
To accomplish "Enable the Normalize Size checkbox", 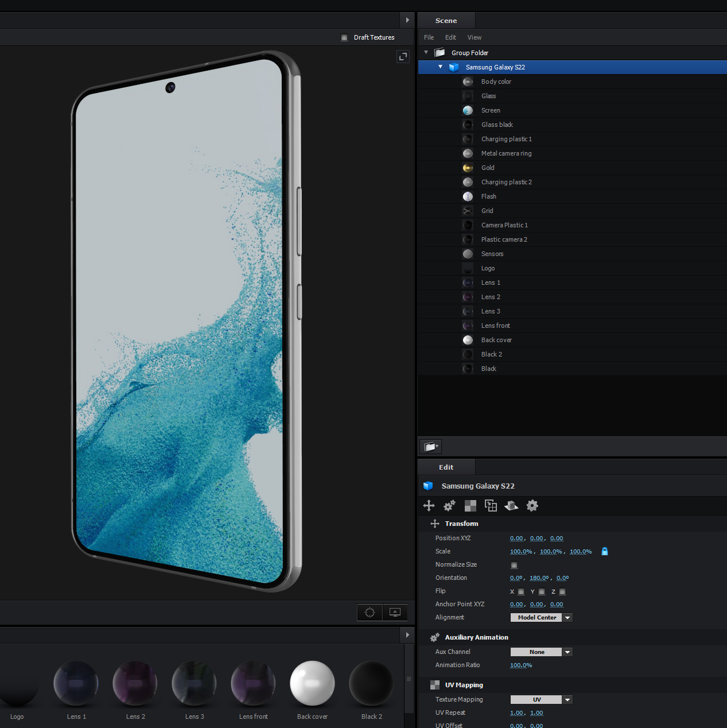I will (514, 565).
